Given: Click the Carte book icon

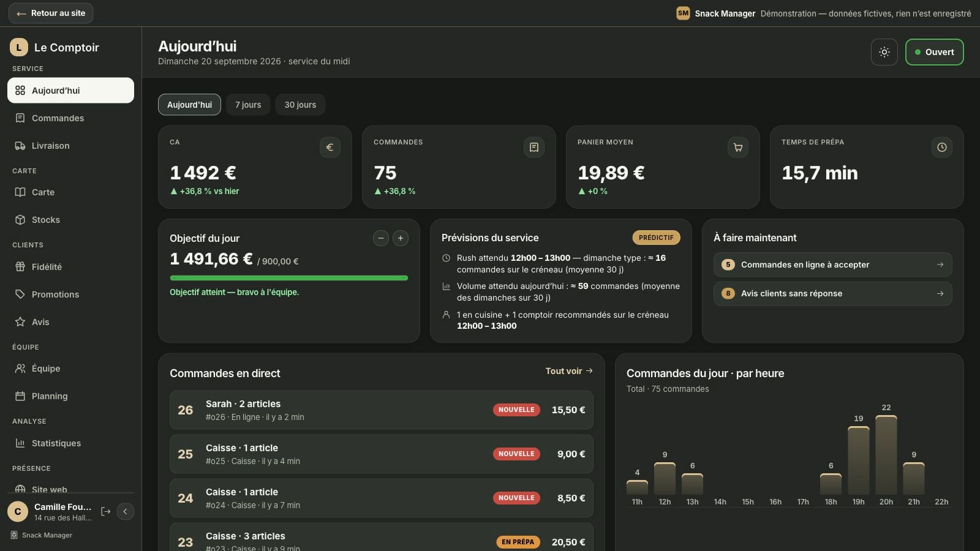Looking at the screenshot, I should pyautogui.click(x=20, y=192).
